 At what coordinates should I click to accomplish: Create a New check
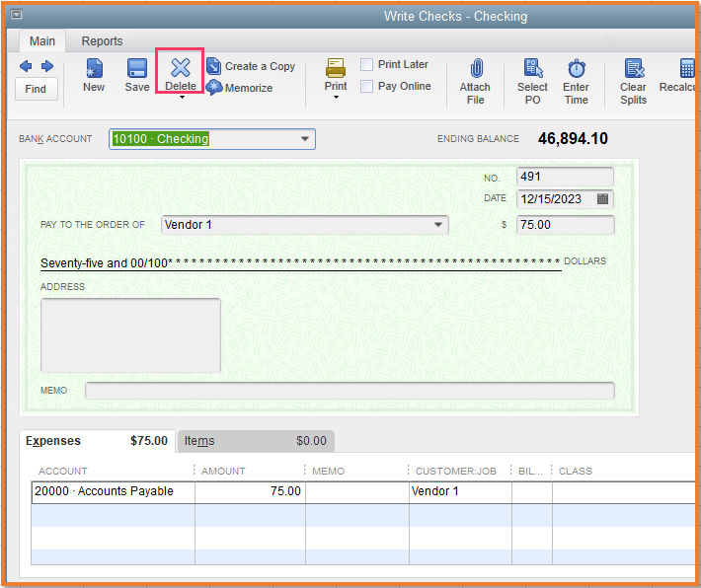[x=94, y=76]
